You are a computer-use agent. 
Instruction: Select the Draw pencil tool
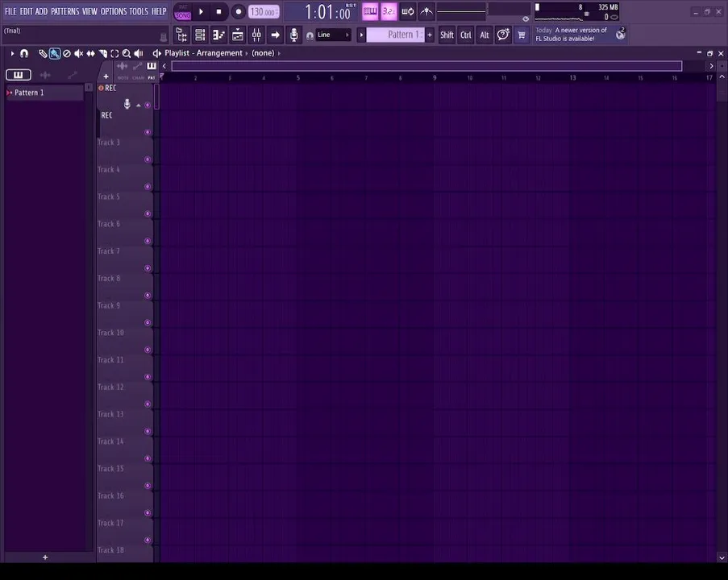click(x=43, y=54)
